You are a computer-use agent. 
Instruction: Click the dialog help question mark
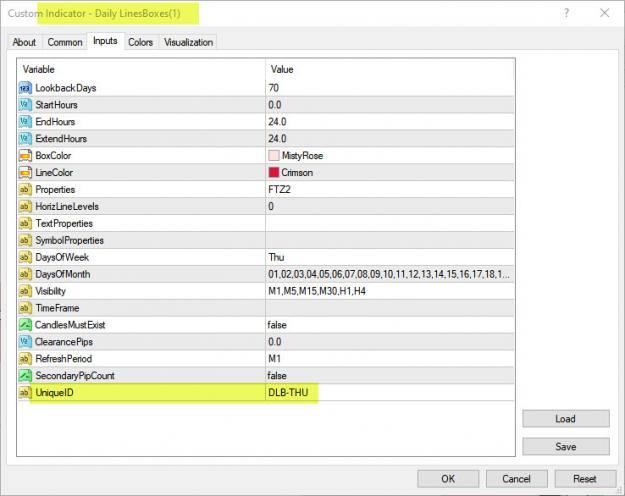coord(566,13)
